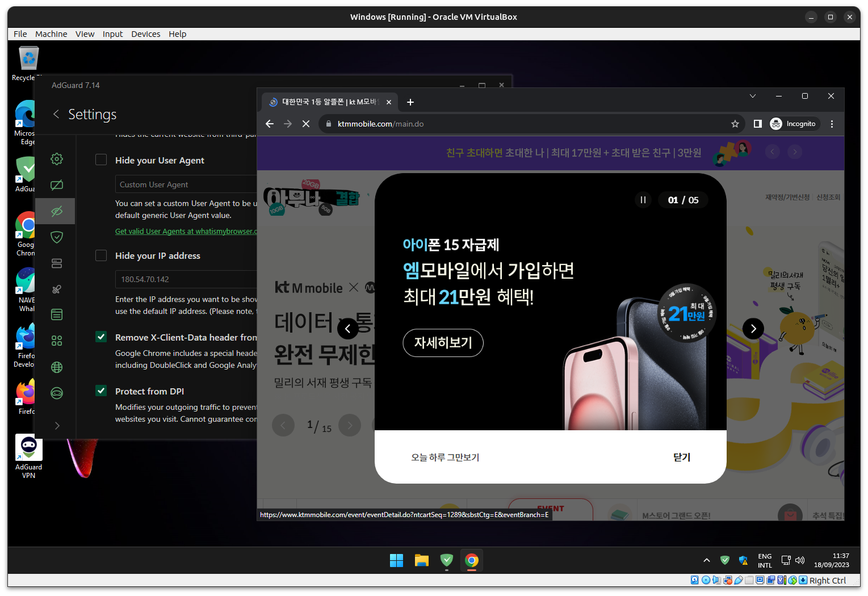Open the AdGuard VPN mask icon
The height and width of the screenshot is (596, 868).
(x=56, y=393)
